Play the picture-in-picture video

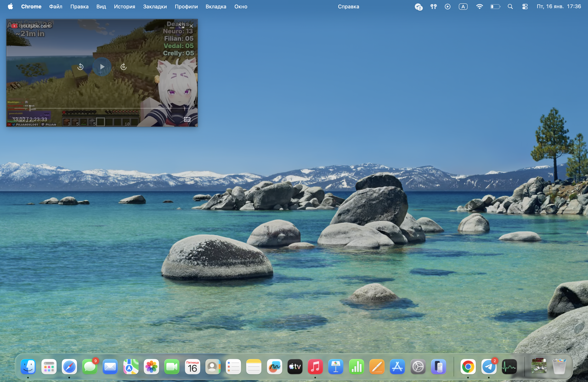[x=102, y=67]
